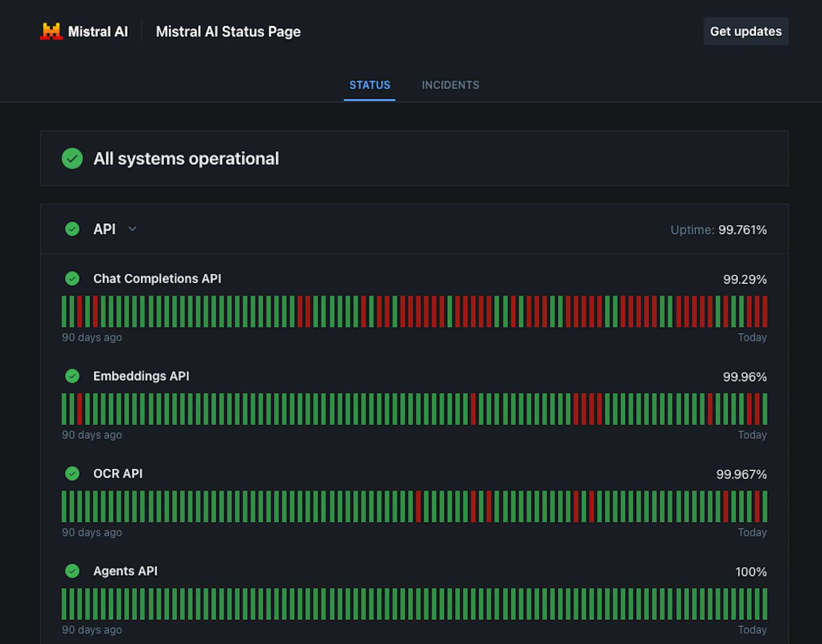822x644 pixels.
Task: Click the API uptime 99.761% value
Action: [x=742, y=230]
